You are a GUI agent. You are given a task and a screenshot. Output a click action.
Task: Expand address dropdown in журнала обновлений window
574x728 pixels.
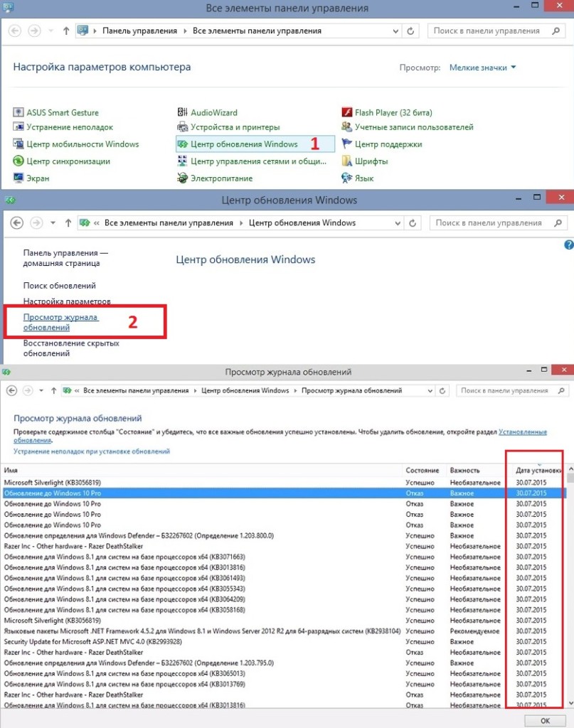point(430,391)
